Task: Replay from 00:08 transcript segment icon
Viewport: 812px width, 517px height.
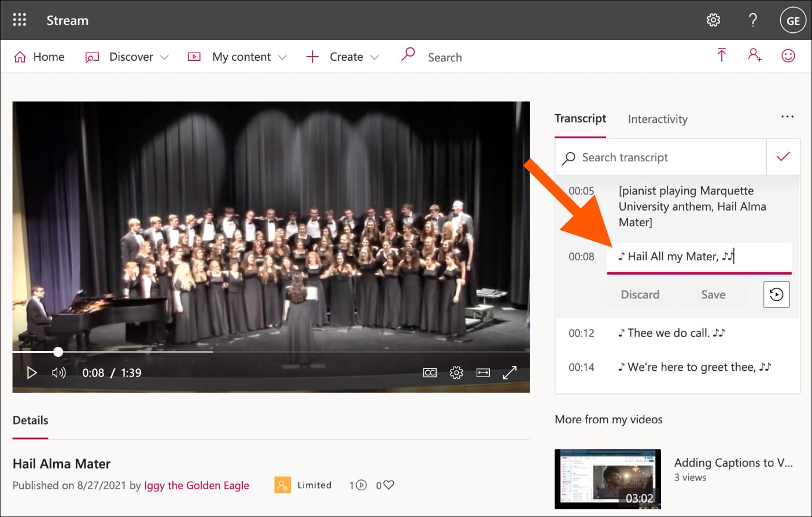Action: coord(776,294)
